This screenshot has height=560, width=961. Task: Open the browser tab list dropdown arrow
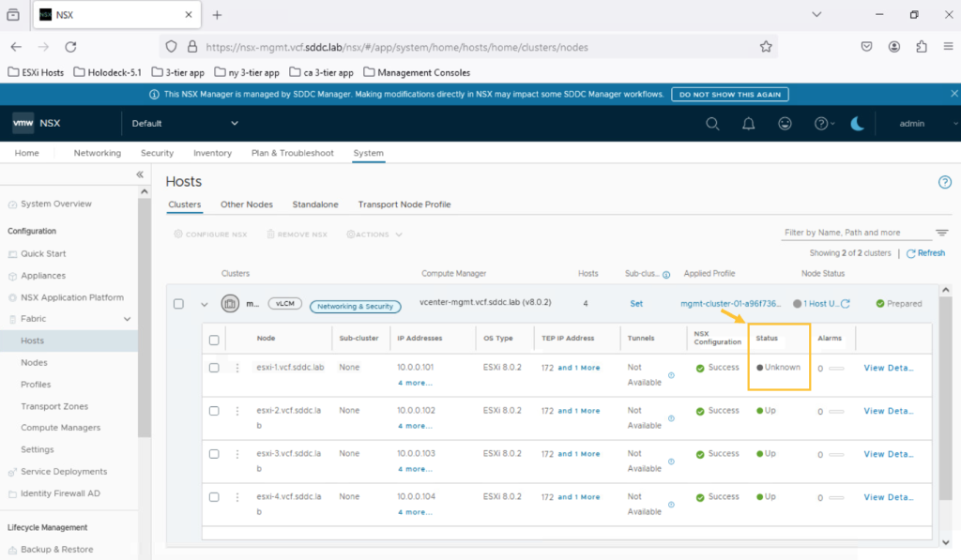[816, 15]
